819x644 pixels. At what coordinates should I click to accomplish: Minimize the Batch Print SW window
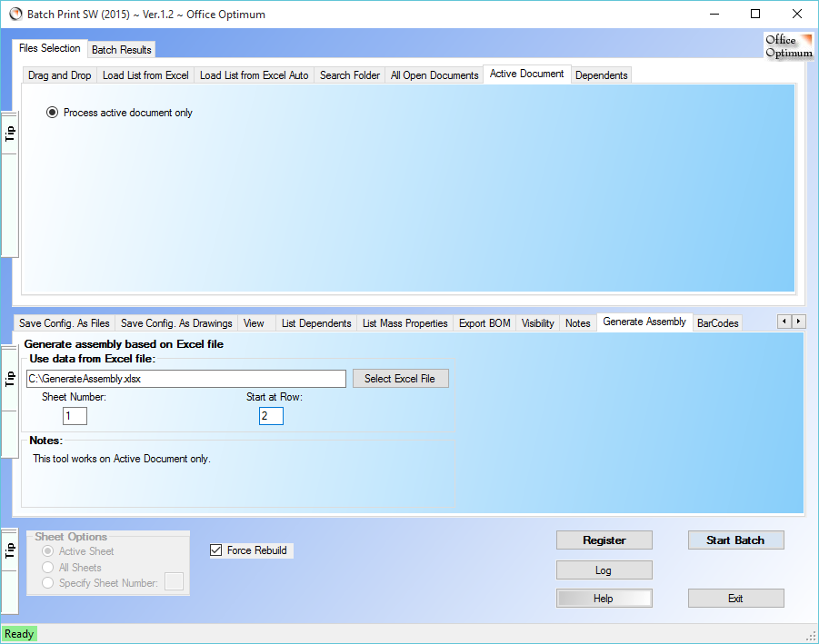point(714,15)
